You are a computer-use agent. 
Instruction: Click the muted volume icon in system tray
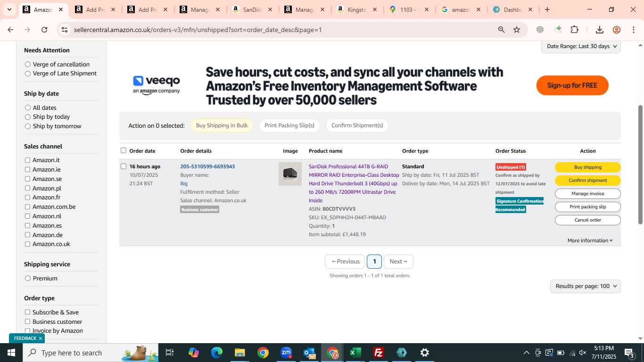(583, 353)
